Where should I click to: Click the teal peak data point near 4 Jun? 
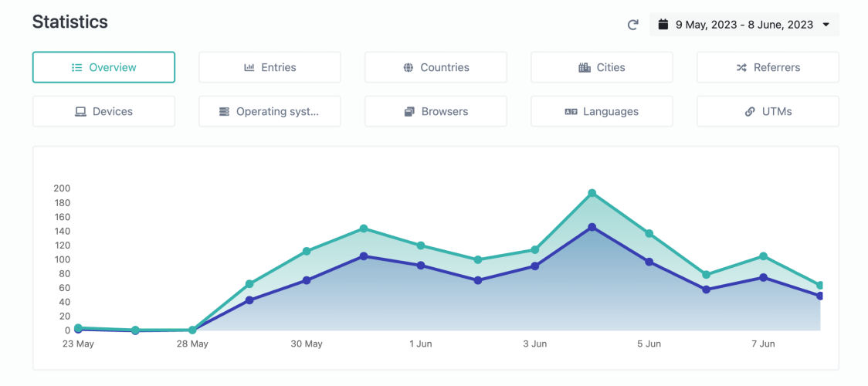(x=592, y=193)
